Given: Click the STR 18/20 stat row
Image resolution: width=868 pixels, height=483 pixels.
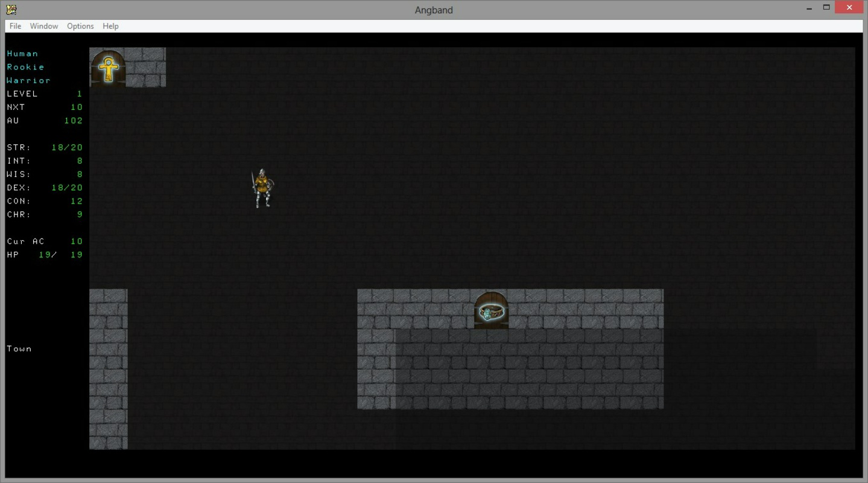Looking at the screenshot, I should pyautogui.click(x=45, y=147).
